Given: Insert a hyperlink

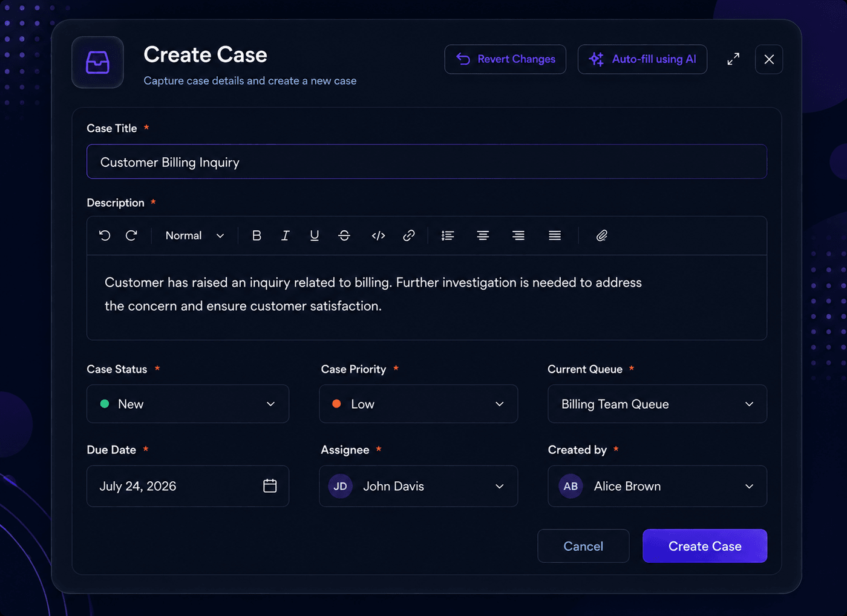Looking at the screenshot, I should tap(409, 236).
